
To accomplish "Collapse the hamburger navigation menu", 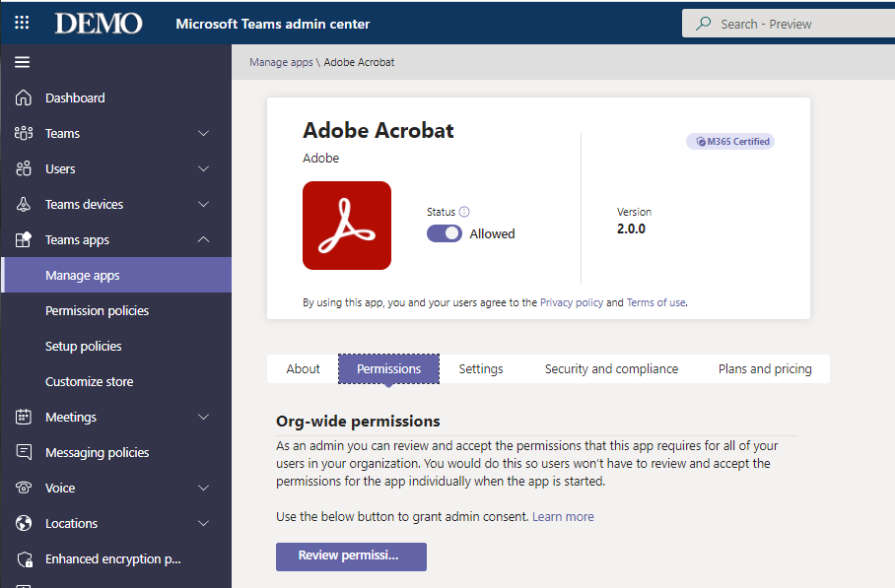I will tap(22, 62).
